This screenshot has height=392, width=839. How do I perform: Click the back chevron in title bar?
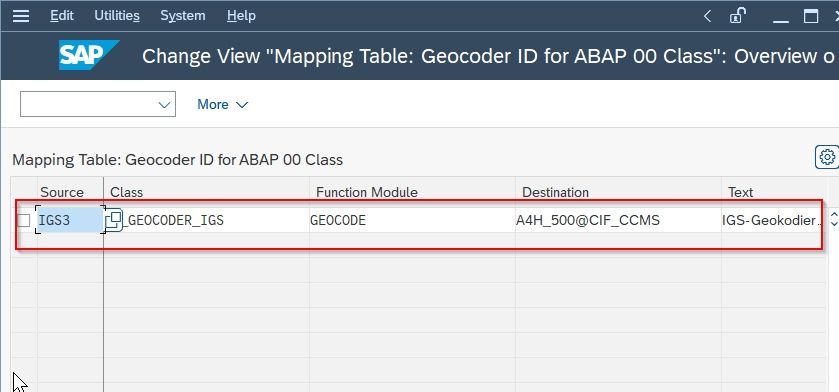[707, 16]
